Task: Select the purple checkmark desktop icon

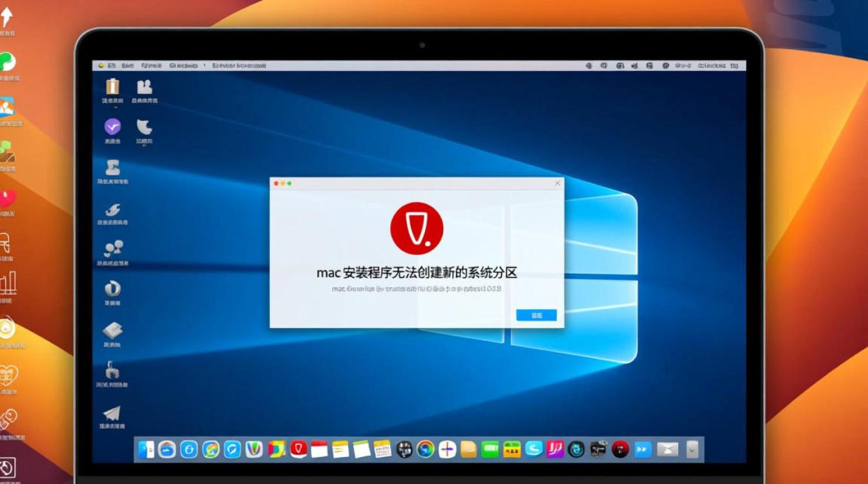Action: click(x=112, y=126)
